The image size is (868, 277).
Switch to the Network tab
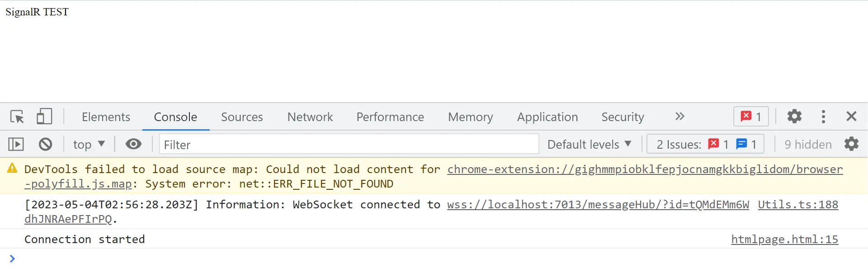[x=310, y=117]
